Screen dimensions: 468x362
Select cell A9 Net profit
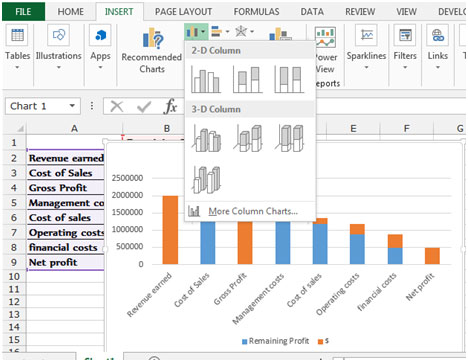(65, 262)
